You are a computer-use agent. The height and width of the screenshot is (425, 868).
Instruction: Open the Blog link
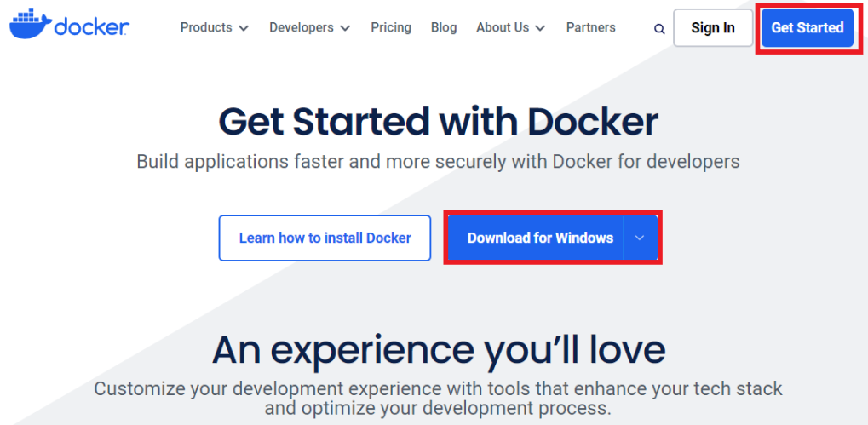(x=444, y=27)
